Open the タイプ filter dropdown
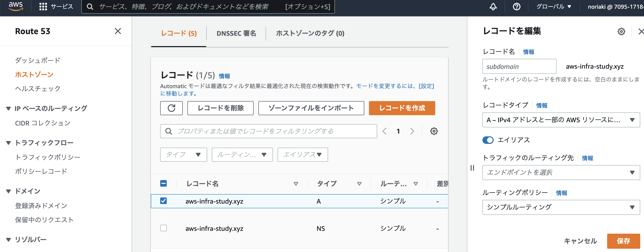The height and width of the screenshot is (252, 644). pos(184,155)
